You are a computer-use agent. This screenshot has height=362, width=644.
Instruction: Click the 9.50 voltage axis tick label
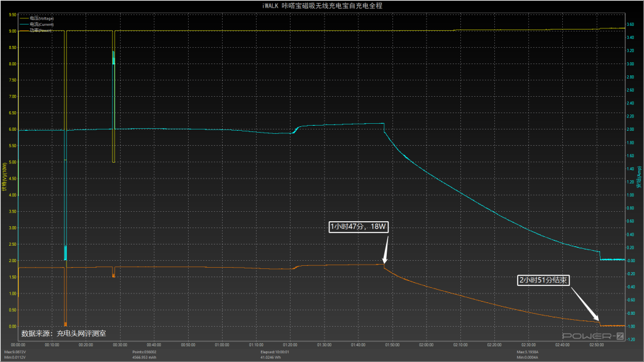point(13,15)
